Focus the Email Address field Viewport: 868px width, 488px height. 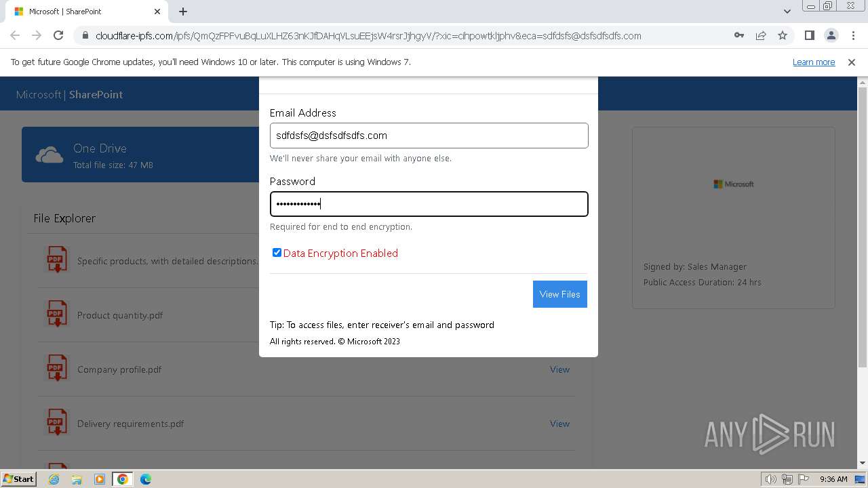[x=429, y=136]
